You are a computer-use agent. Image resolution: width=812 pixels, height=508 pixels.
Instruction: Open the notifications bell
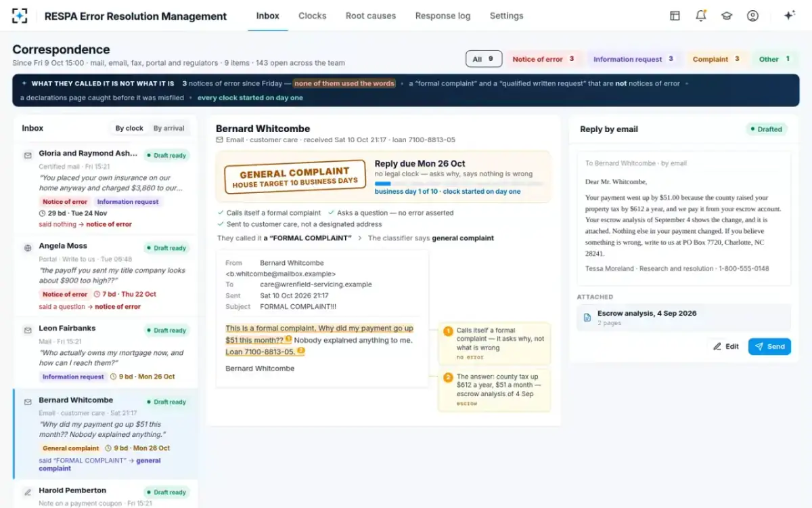pyautogui.click(x=701, y=16)
